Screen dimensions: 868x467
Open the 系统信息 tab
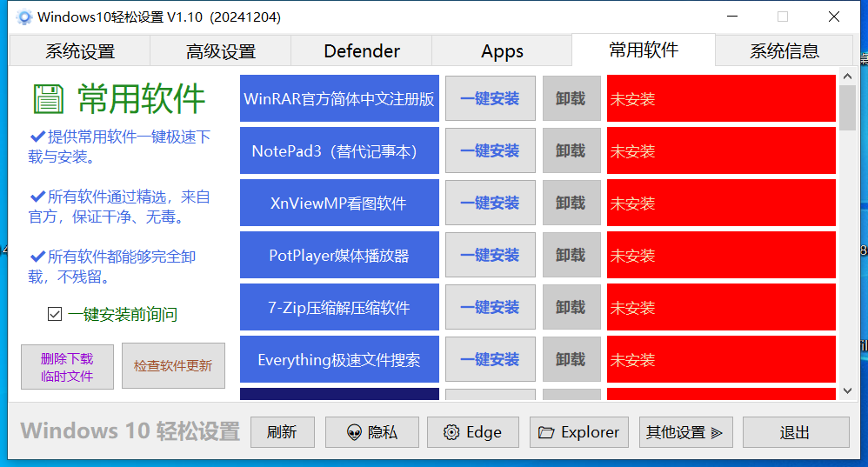(x=784, y=51)
